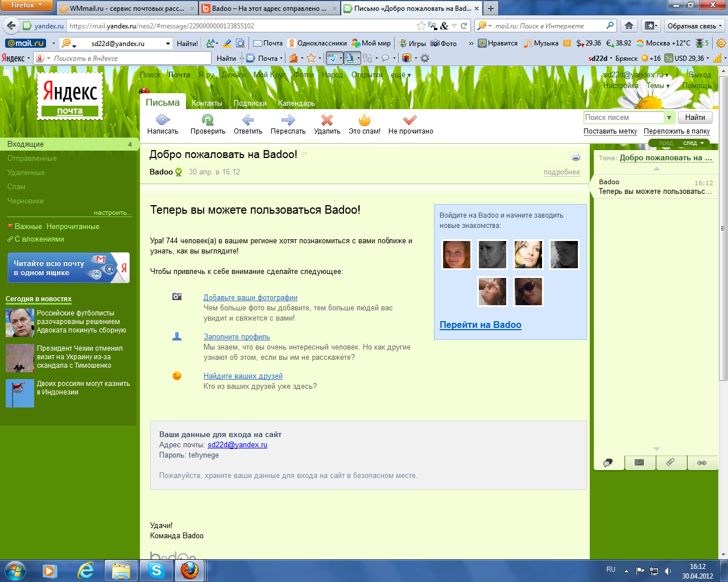Viewport: 728px width, 582px height.
Task: Open the Обратная связь dropdown
Action: pos(694,26)
